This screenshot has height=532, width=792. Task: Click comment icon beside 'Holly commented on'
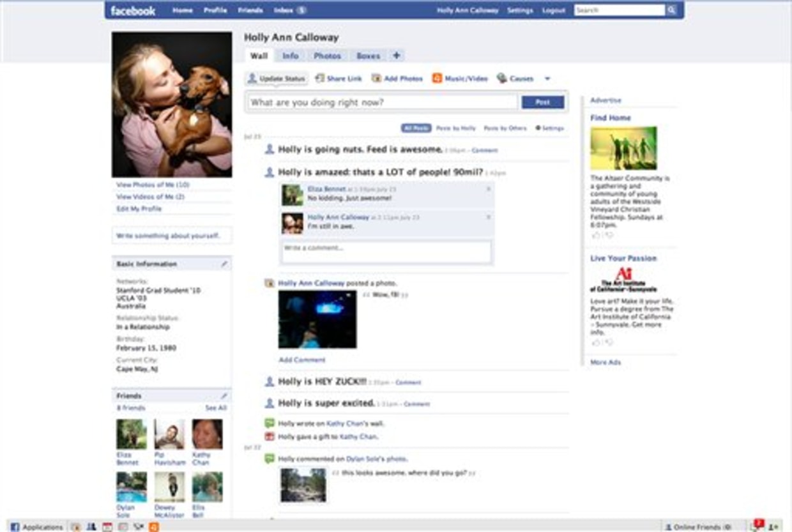click(270, 459)
